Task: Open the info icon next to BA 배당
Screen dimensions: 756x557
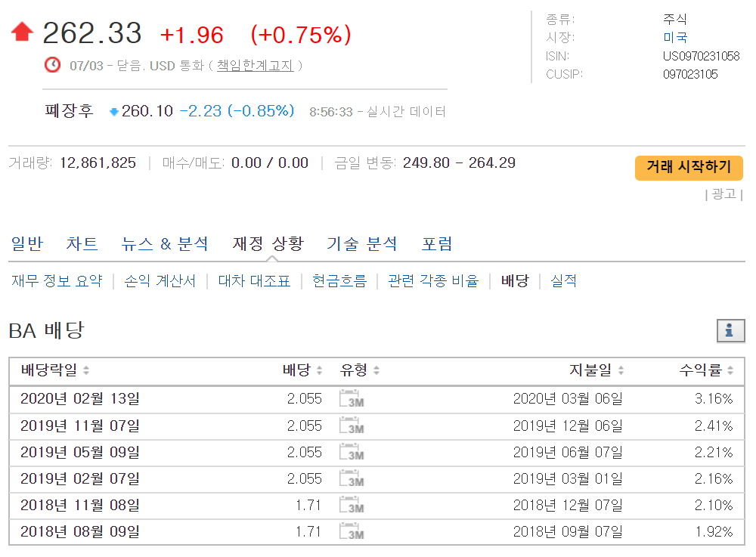Action: point(730,330)
